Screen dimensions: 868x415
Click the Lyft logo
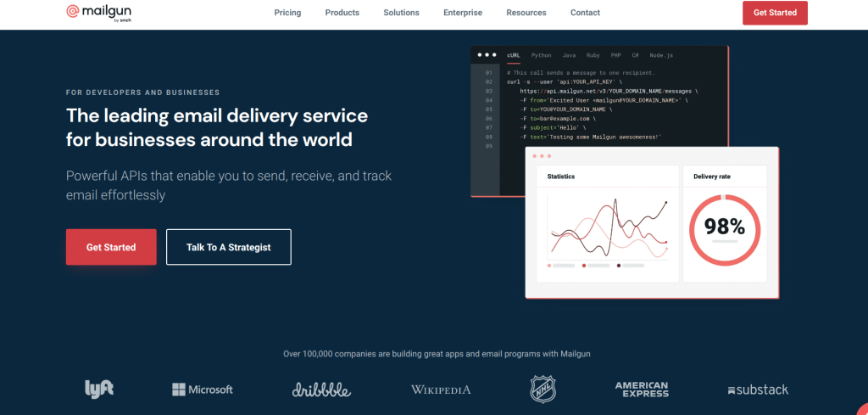pos(99,389)
